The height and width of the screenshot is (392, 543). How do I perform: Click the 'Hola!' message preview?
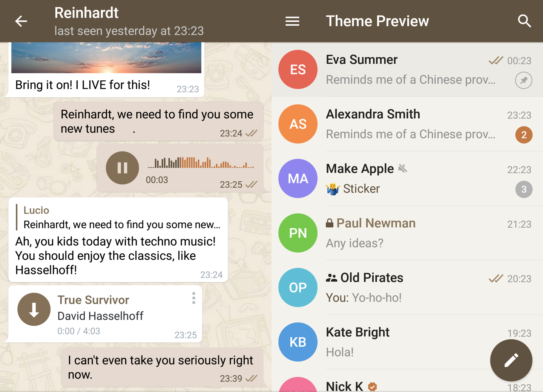pyautogui.click(x=340, y=352)
